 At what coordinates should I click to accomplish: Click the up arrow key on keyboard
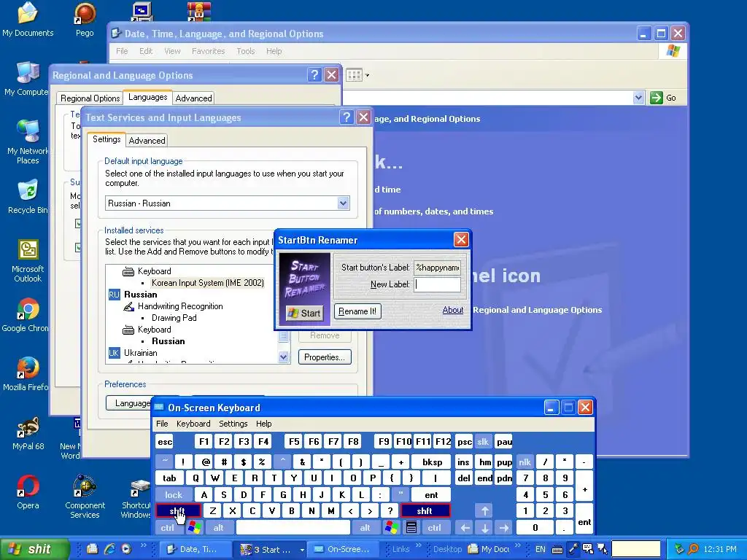tap(484, 511)
